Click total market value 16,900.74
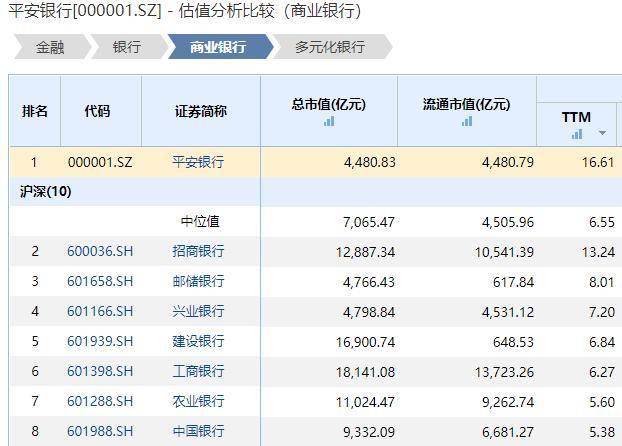This screenshot has height=446, width=622. pos(366,342)
